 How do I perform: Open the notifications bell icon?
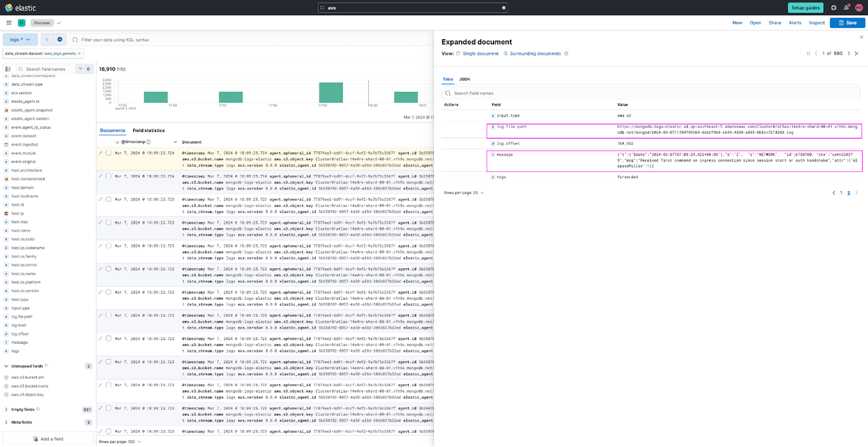846,8
